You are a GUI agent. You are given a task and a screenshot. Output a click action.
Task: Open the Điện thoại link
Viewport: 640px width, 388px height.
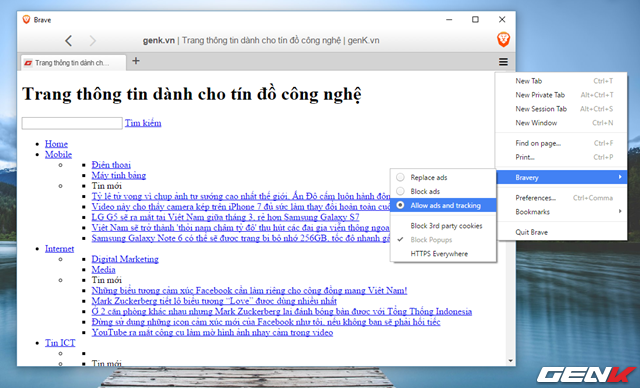coord(111,165)
